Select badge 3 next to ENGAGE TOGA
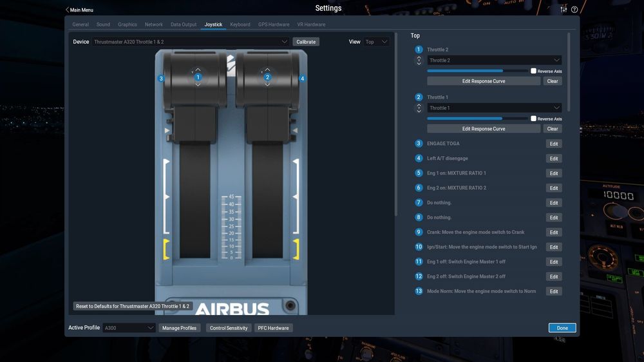This screenshot has height=362, width=644. (419, 144)
